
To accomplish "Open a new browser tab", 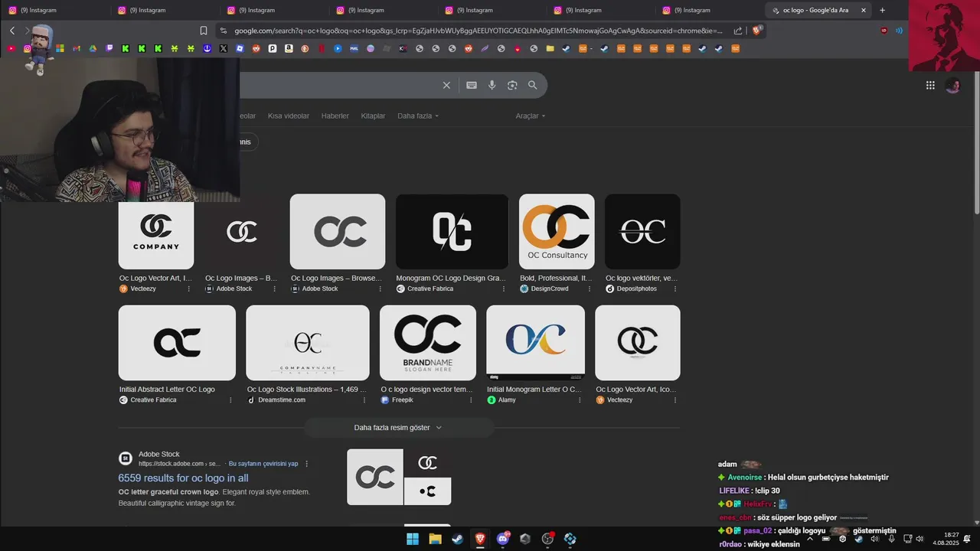I will (882, 10).
